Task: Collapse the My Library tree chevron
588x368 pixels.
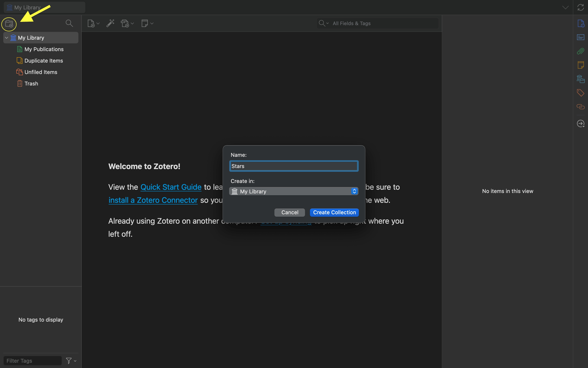Action: click(7, 38)
